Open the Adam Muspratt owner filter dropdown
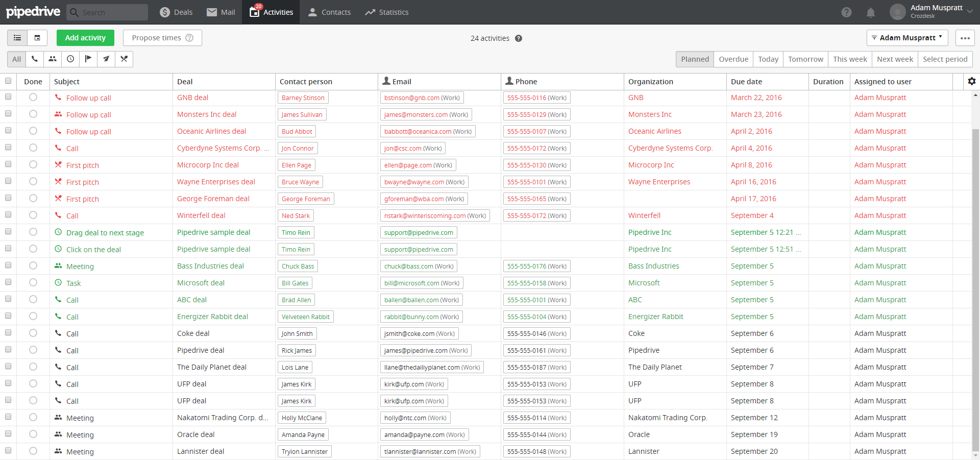Viewport: 980px width, 460px height. pos(907,38)
